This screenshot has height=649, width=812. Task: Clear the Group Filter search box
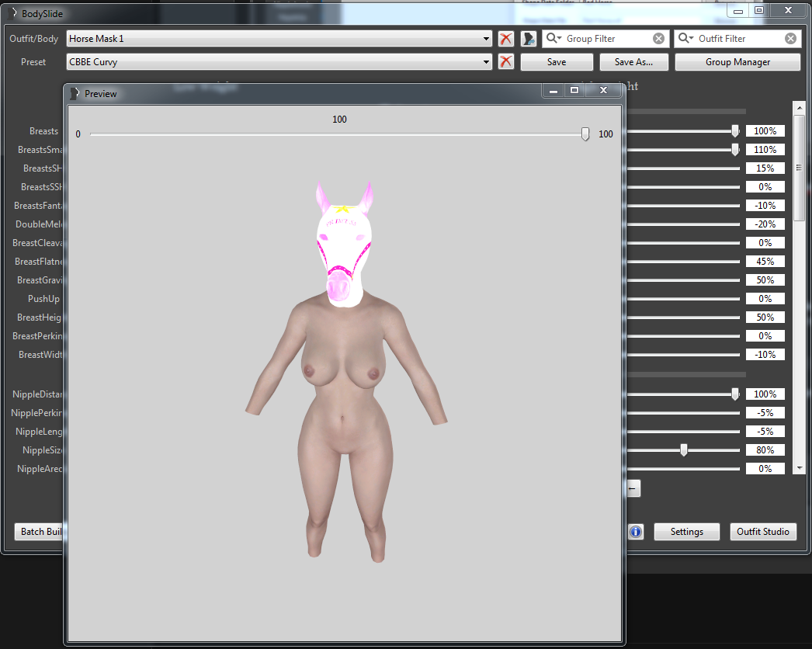click(659, 39)
